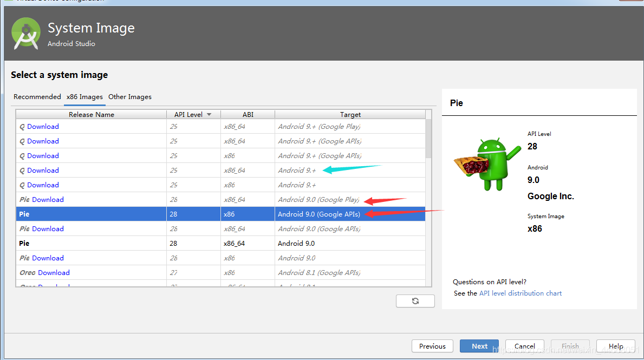Click the Target column header
Image resolution: width=644 pixels, height=360 pixels.
tap(350, 115)
